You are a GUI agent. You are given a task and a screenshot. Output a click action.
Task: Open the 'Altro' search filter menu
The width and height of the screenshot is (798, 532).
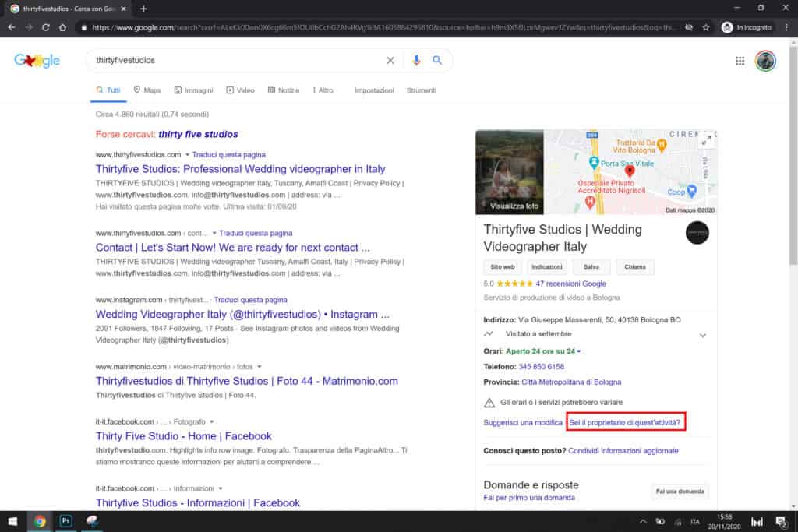click(323, 90)
